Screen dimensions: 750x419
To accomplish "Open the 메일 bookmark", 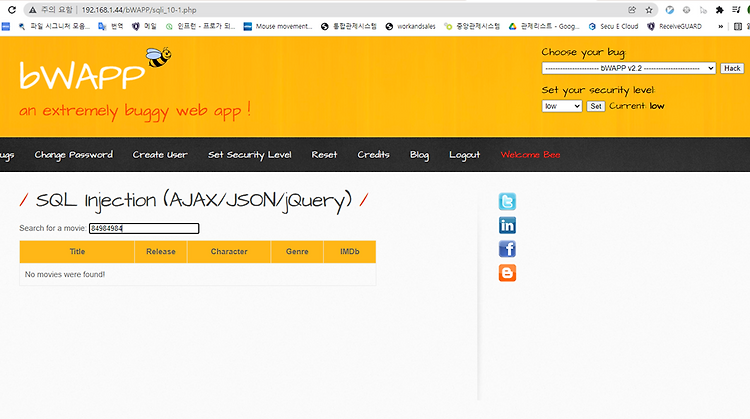I will click(144, 26).
